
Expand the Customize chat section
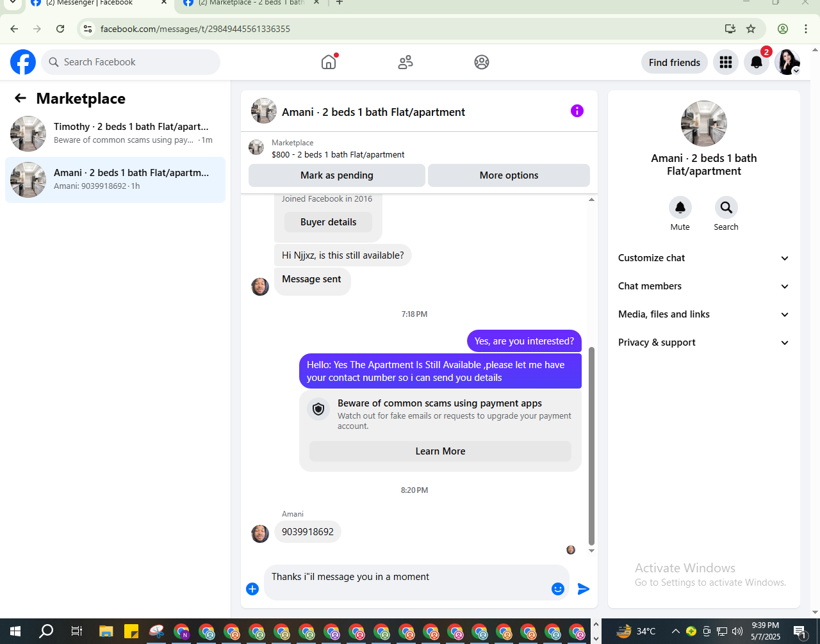(703, 258)
